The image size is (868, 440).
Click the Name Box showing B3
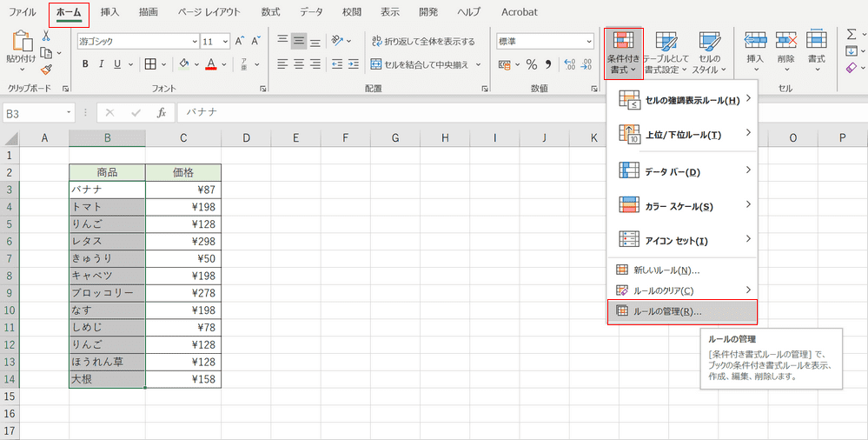[x=33, y=113]
